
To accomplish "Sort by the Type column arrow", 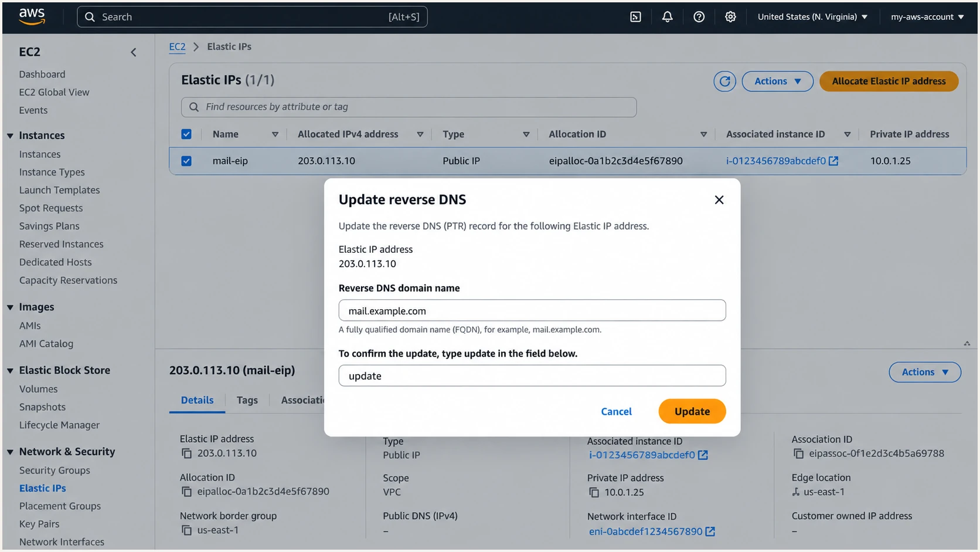I will [x=526, y=134].
